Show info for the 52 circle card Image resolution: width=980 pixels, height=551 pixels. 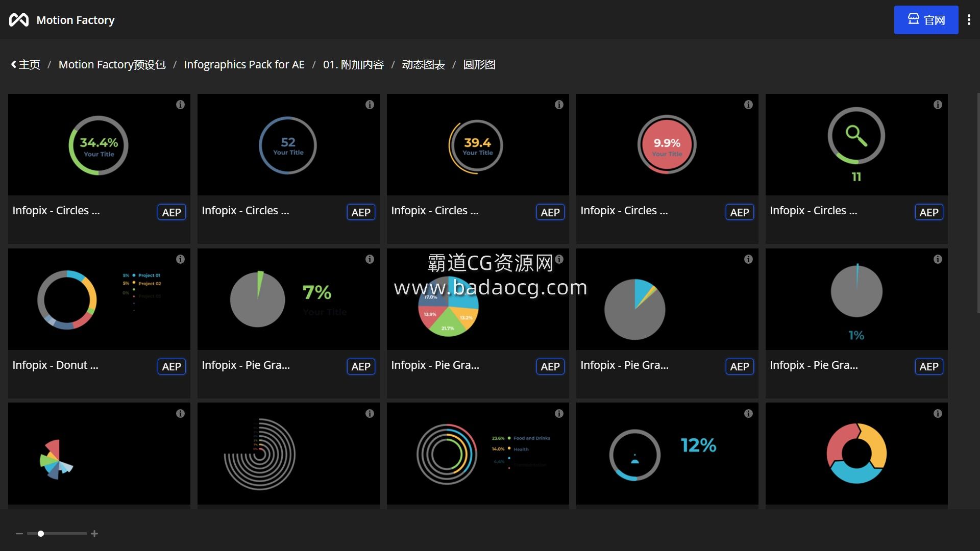tap(370, 105)
